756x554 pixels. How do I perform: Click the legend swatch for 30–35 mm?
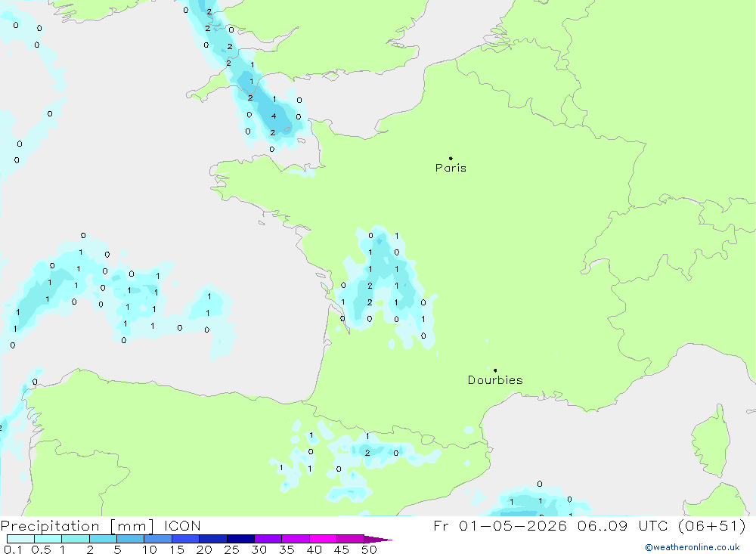tap(268, 539)
